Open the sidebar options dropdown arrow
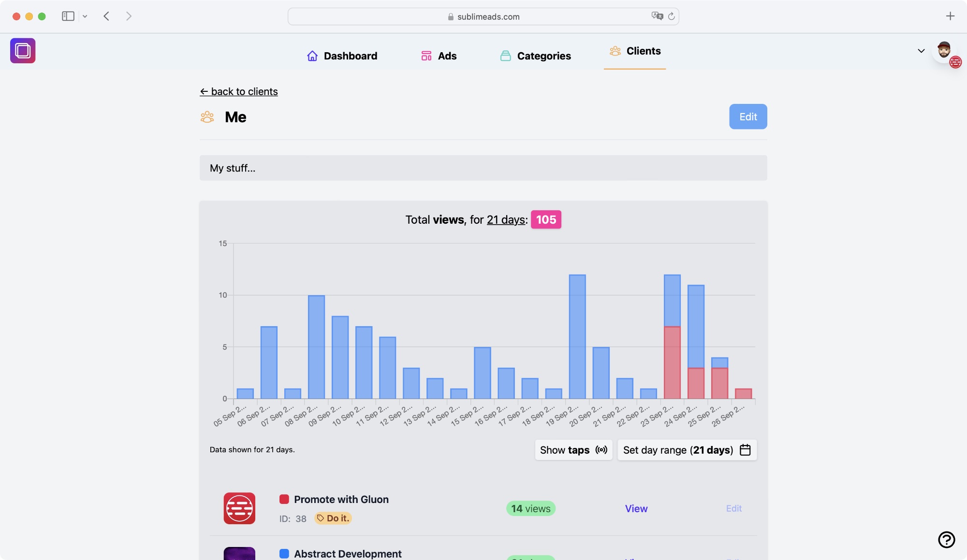 point(85,16)
